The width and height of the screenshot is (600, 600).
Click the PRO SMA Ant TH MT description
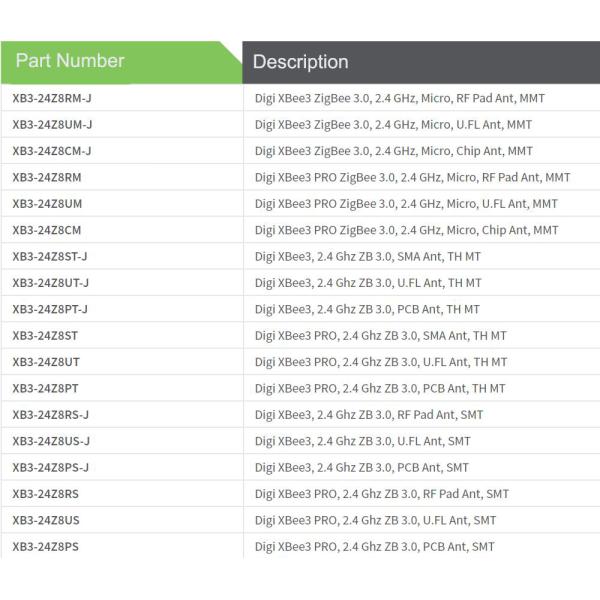381,335
